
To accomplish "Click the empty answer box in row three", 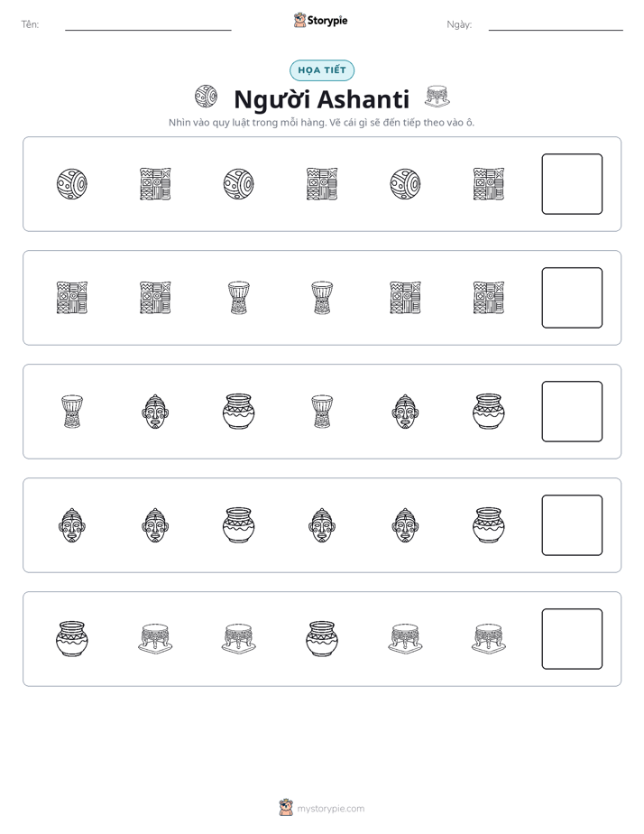I will 572,412.
